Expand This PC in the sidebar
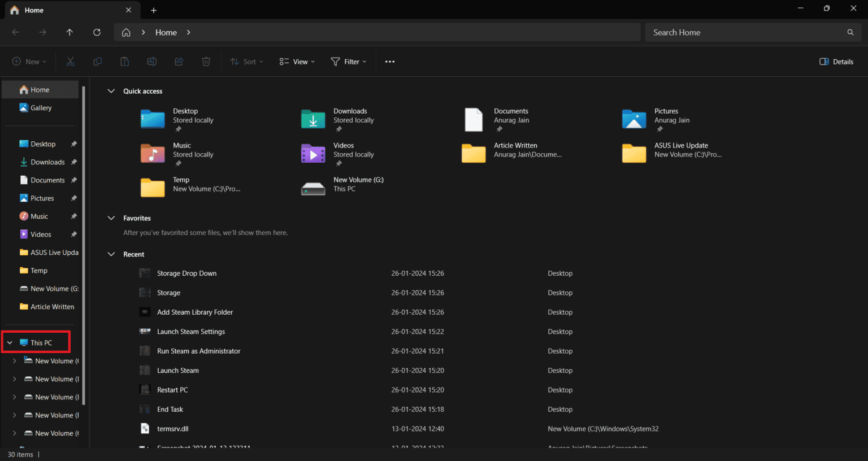The height and width of the screenshot is (461, 868). (x=9, y=342)
